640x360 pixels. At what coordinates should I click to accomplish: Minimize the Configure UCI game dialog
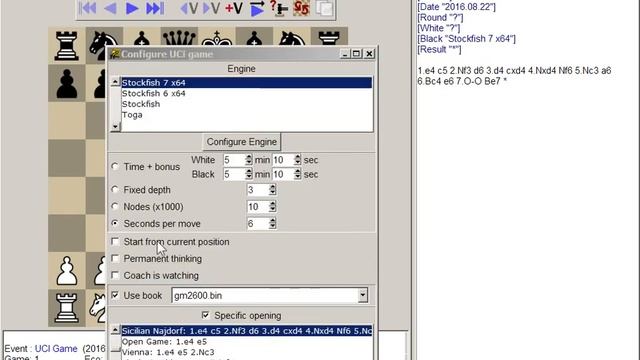345,54
